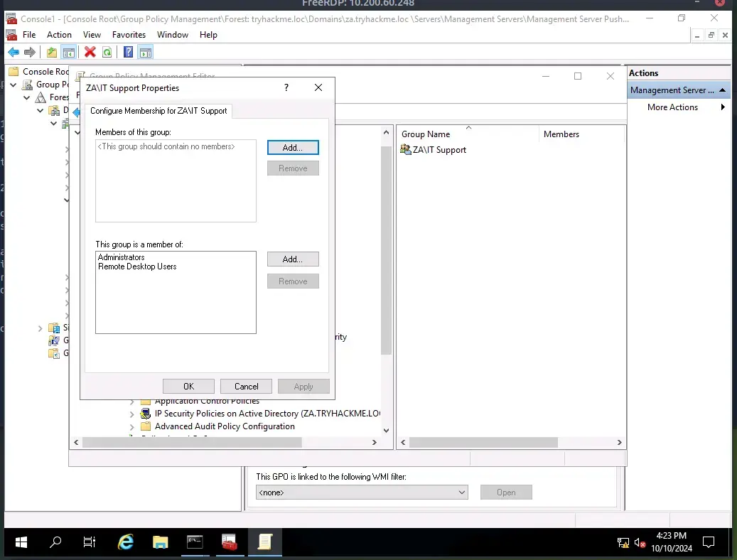The width and height of the screenshot is (737, 560).
Task: Click the left tree pane horizontal scrollbar
Action: [192, 443]
